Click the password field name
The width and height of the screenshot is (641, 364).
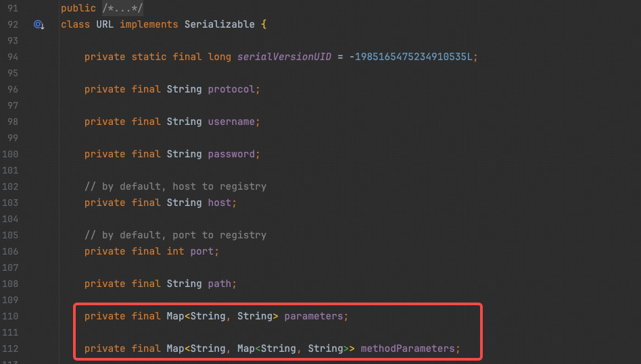(232, 154)
